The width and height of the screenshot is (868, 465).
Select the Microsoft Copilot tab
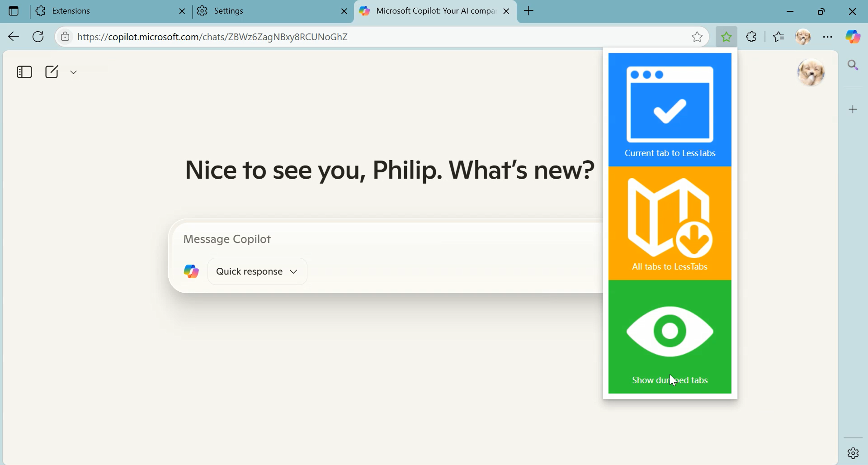pos(435,11)
